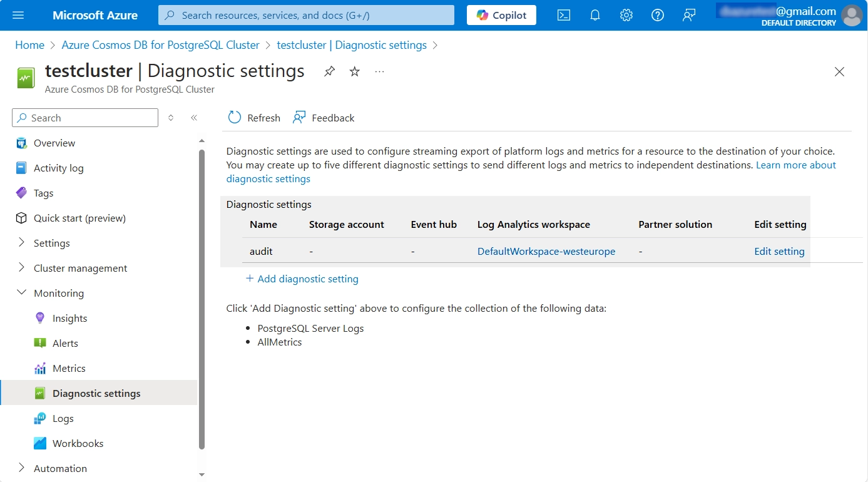Expand the Cluster management section
The width and height of the screenshot is (868, 482).
coord(22,268)
